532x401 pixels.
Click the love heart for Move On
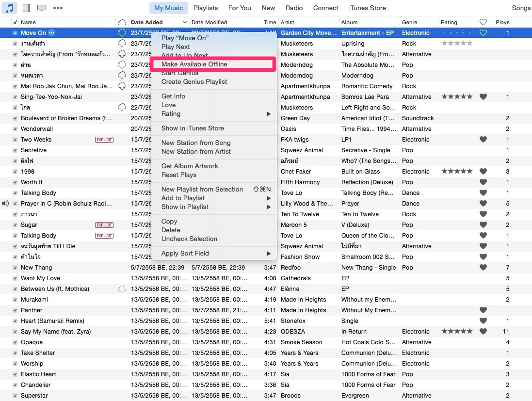(483, 33)
